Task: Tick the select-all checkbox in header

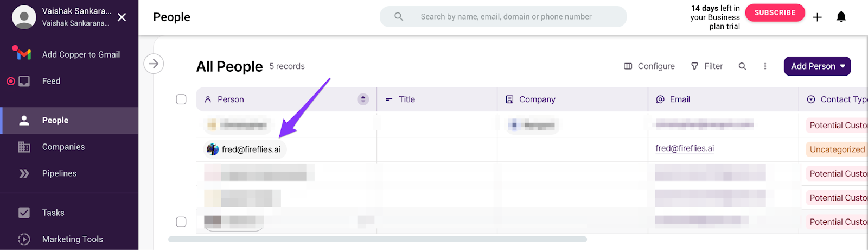Action: point(181,99)
